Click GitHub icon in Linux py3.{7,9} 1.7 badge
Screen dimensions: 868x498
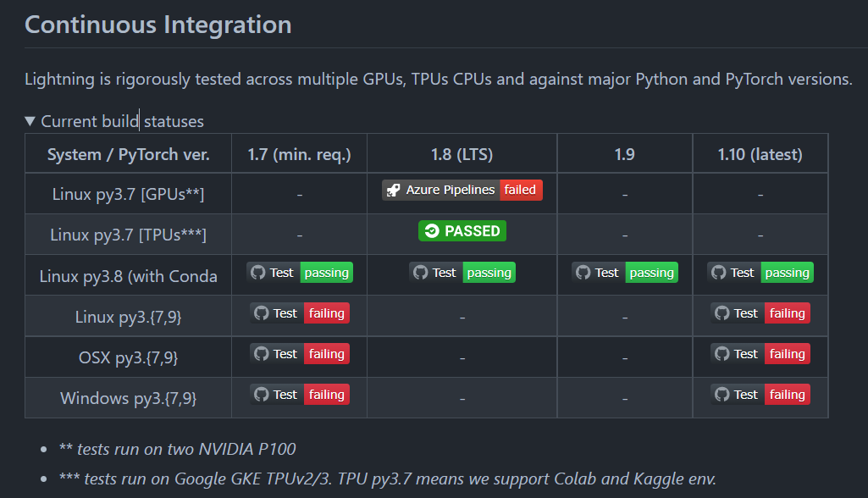coord(261,313)
